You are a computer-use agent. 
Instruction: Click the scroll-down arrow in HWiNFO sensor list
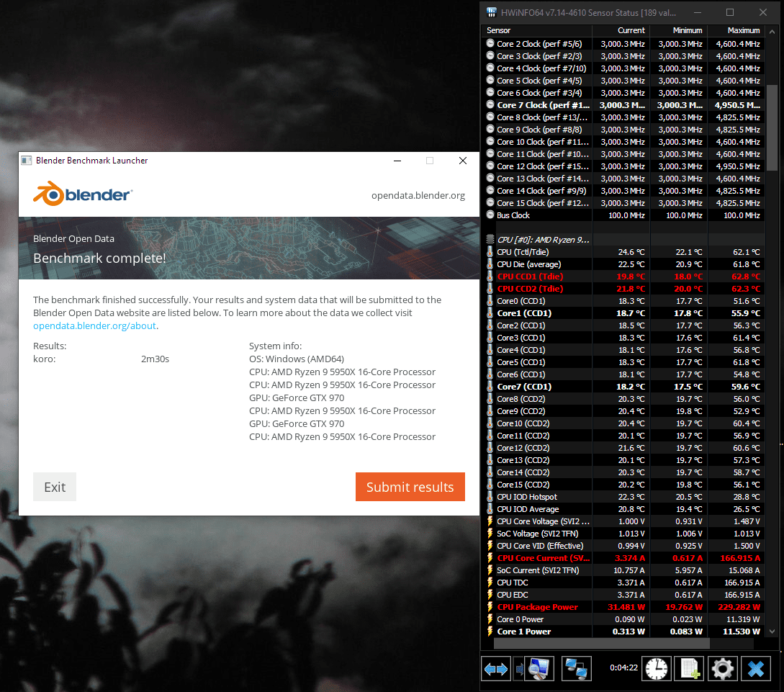(772, 632)
